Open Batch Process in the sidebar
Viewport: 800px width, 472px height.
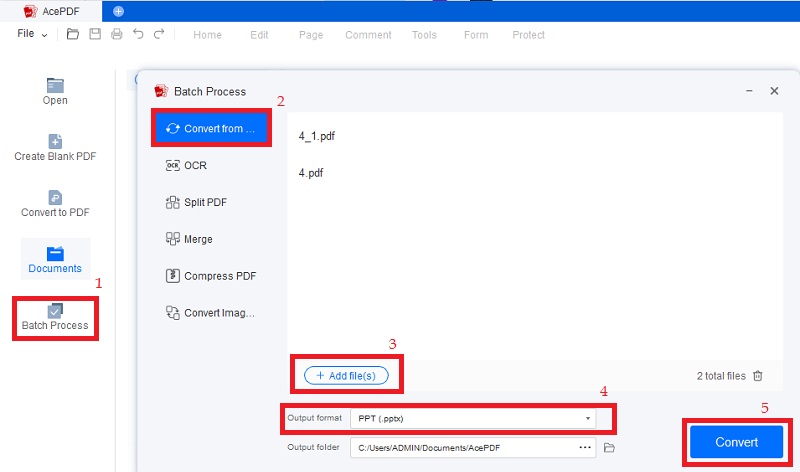tap(55, 317)
